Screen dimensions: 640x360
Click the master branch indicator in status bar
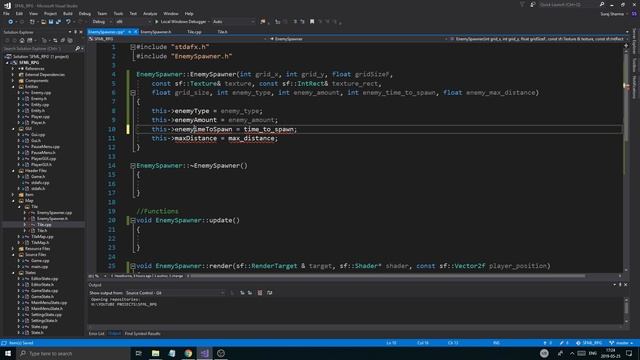click(x=621, y=343)
